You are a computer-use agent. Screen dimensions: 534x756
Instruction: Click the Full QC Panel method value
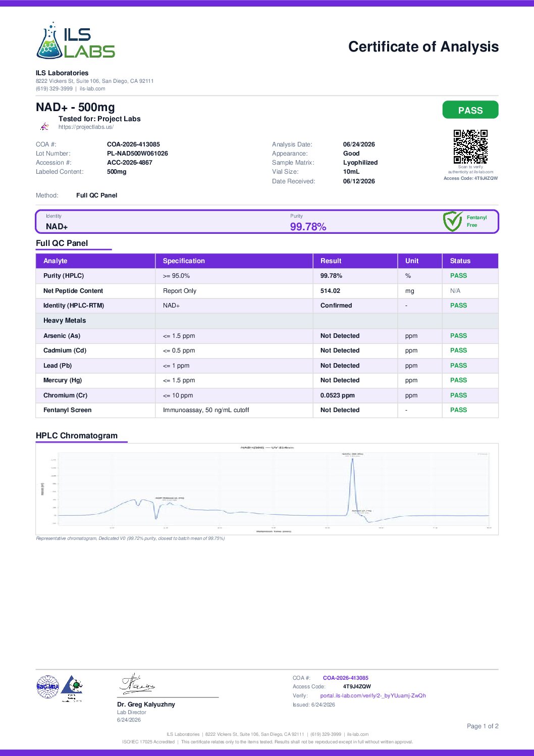(96, 195)
